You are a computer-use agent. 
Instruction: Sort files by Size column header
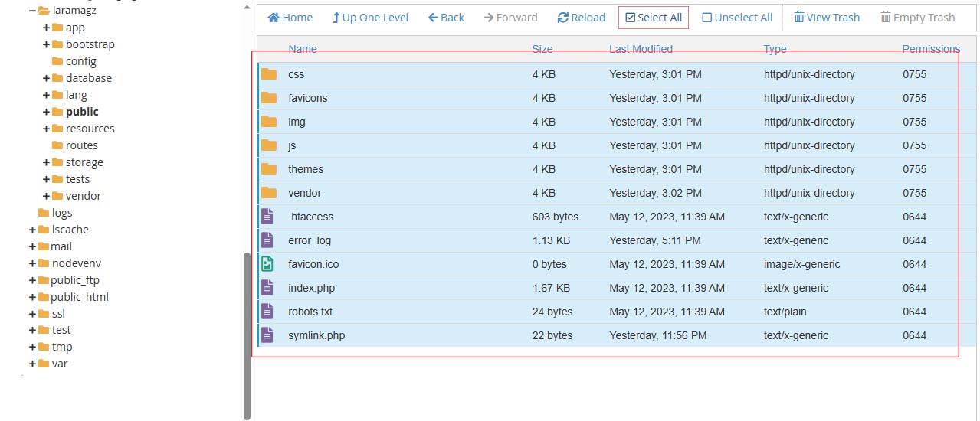pos(542,49)
